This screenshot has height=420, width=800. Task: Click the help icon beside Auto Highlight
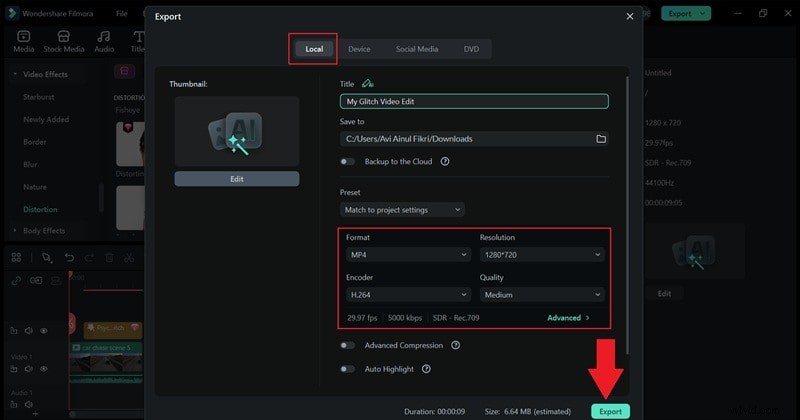point(426,369)
